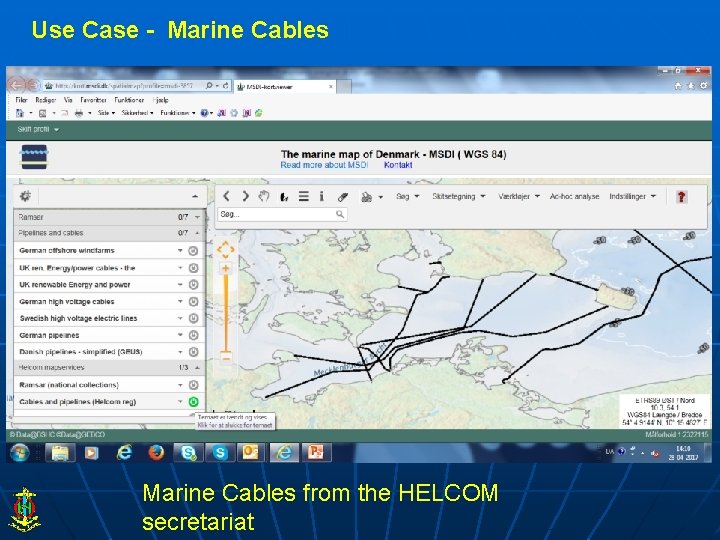Open the Hjælp menu
Screen dimensions: 720x540
click(161, 100)
